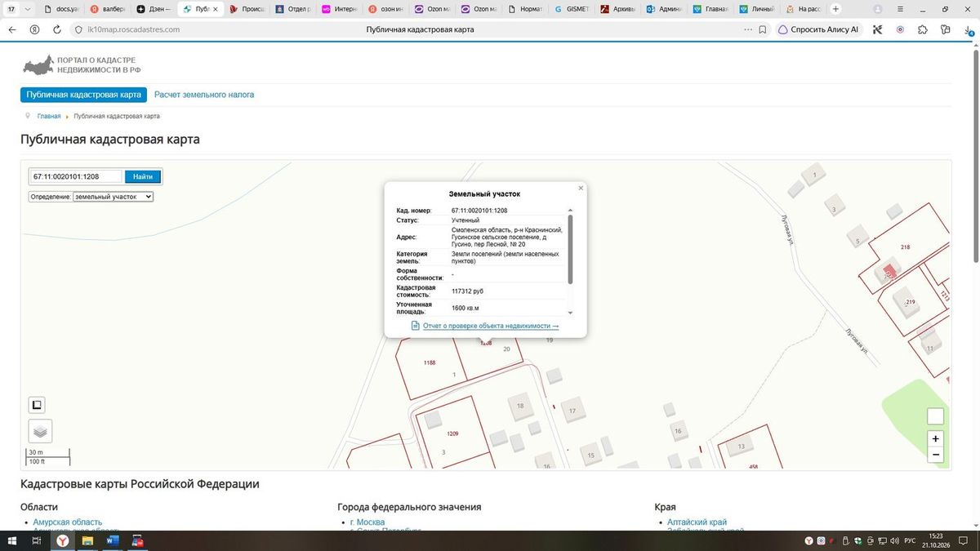980x551 pixels.
Task: Click the Найти search button
Action: (143, 176)
